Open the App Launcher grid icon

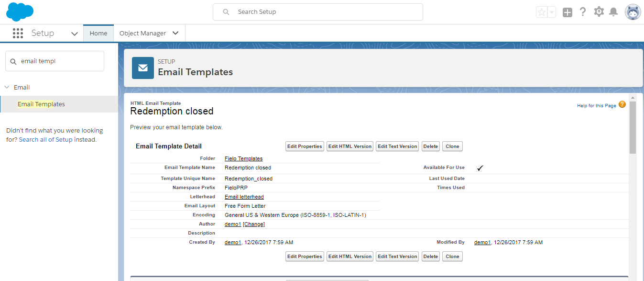[18, 33]
